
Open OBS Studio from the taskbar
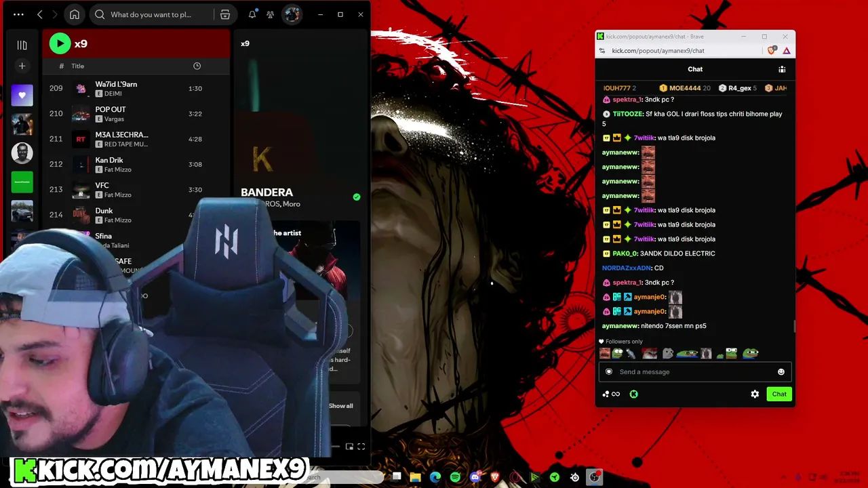pos(595,477)
